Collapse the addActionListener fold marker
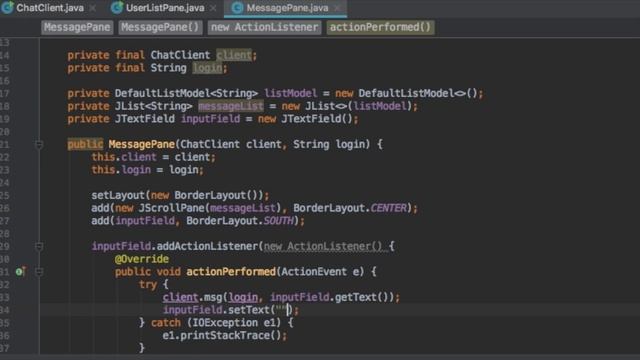 click(39, 246)
